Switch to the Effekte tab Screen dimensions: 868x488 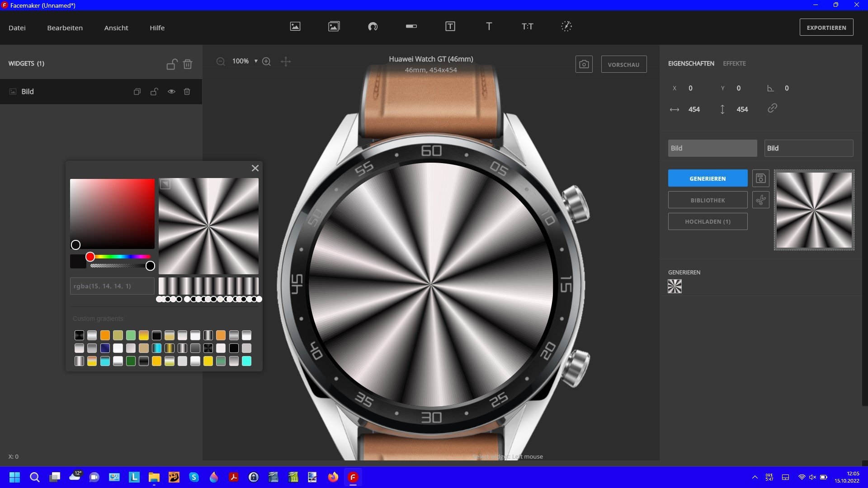[x=734, y=64]
